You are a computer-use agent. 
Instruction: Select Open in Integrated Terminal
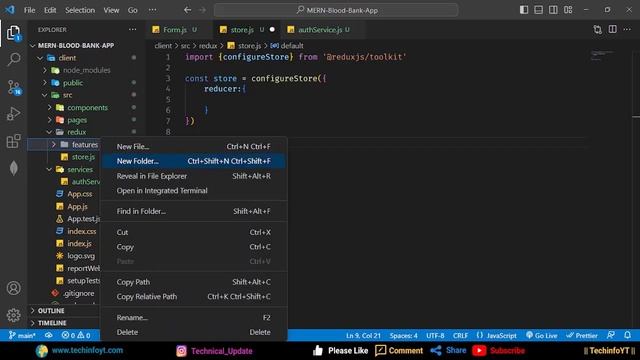[193, 191]
